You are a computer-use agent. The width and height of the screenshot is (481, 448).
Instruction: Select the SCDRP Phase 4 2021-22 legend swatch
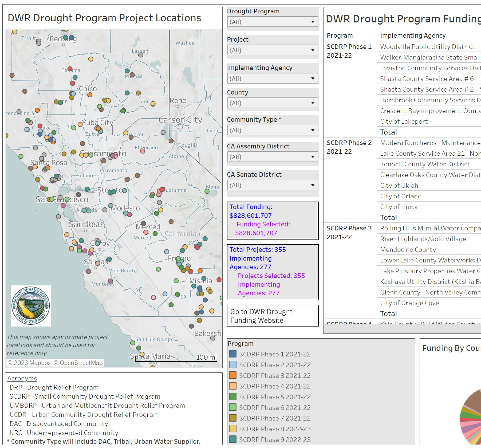pos(233,386)
